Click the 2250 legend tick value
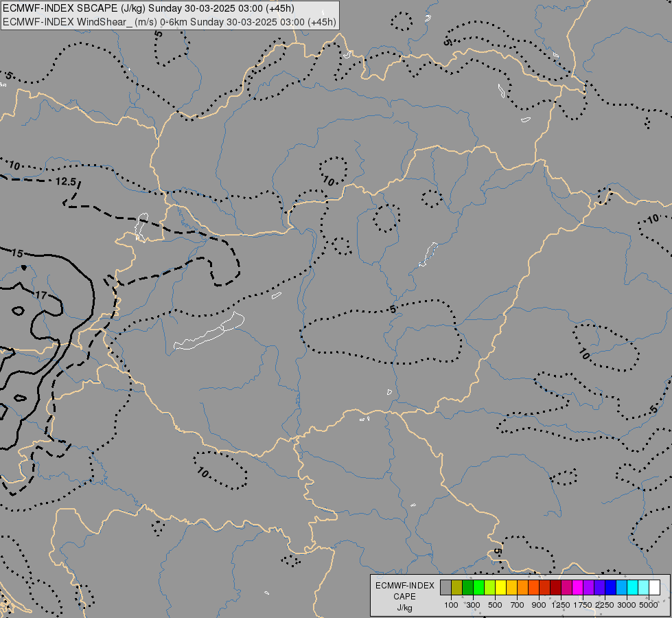The width and height of the screenshot is (672, 618). [x=605, y=605]
